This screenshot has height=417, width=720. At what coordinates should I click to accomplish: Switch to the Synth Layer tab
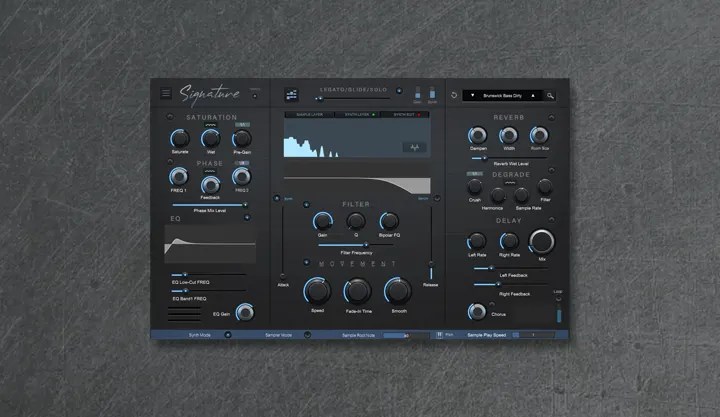tap(357, 114)
